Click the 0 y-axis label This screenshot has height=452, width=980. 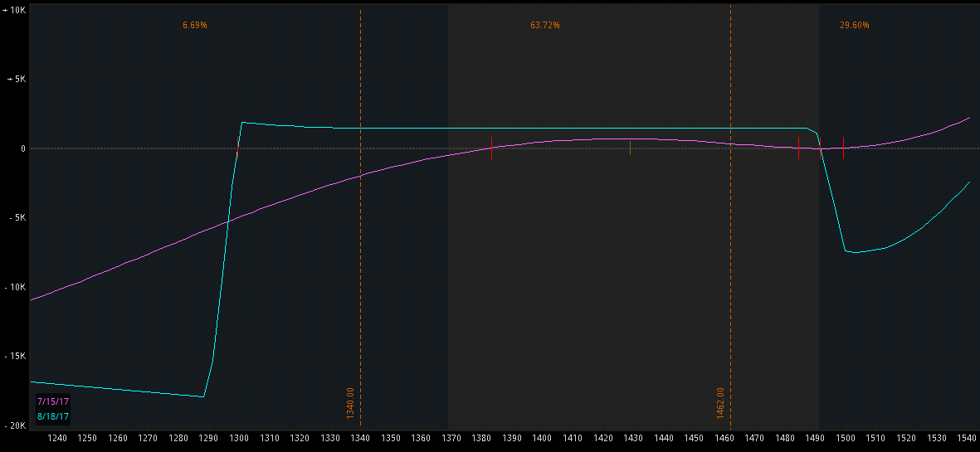[22, 148]
